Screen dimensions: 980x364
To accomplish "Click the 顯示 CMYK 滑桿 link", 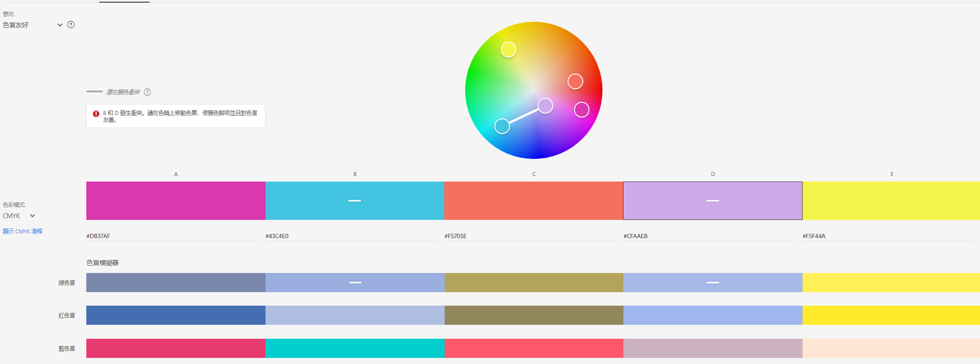I will tap(23, 232).
